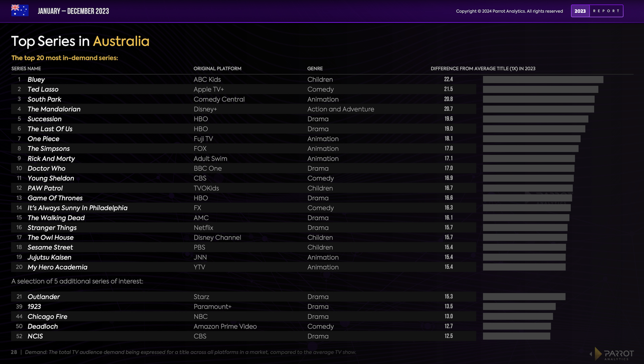Viewport: 644px width, 364px height.
Task: Click Deadloch series name
Action: (42, 327)
